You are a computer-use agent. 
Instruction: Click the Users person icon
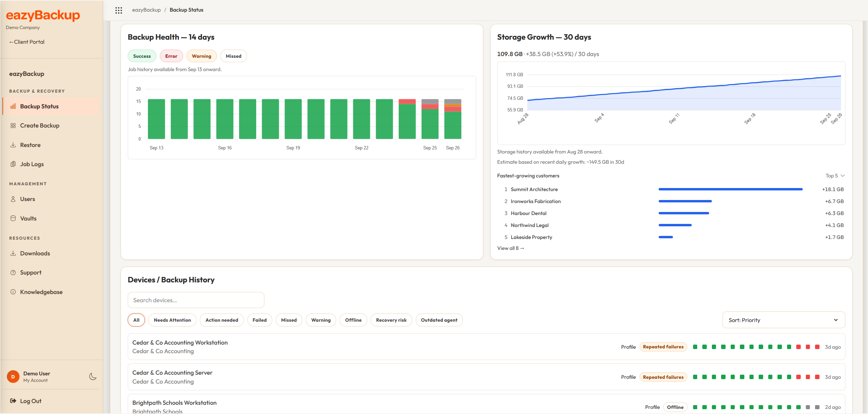(x=13, y=199)
